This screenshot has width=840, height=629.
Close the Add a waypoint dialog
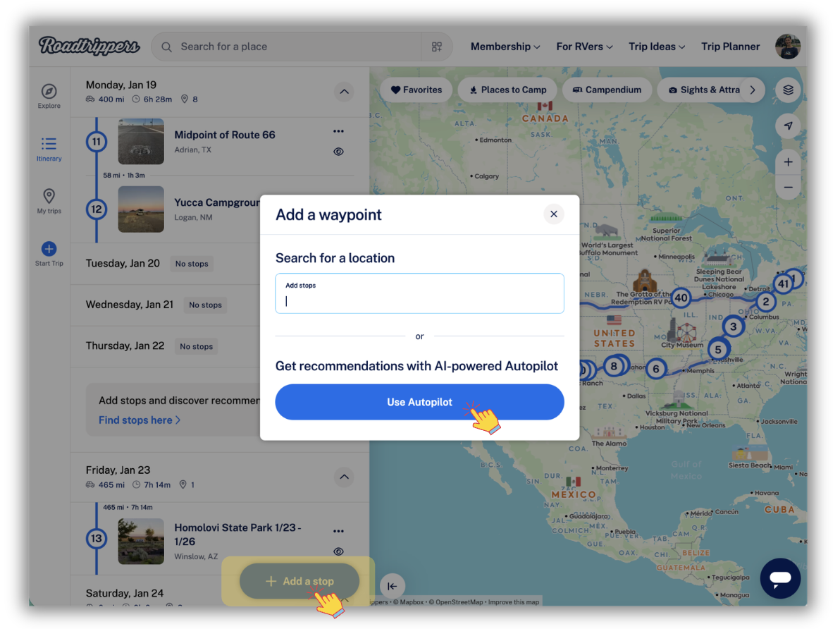coord(553,214)
